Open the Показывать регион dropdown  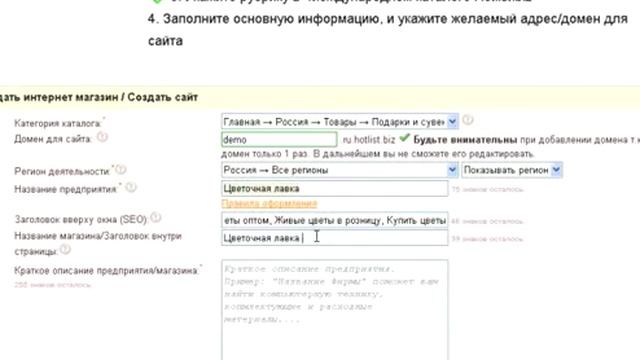[x=512, y=170]
